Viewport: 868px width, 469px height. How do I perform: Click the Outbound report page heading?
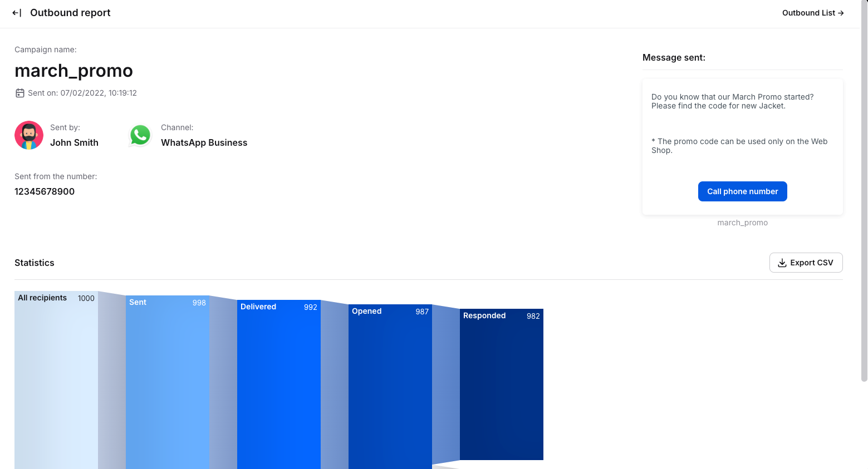point(70,13)
